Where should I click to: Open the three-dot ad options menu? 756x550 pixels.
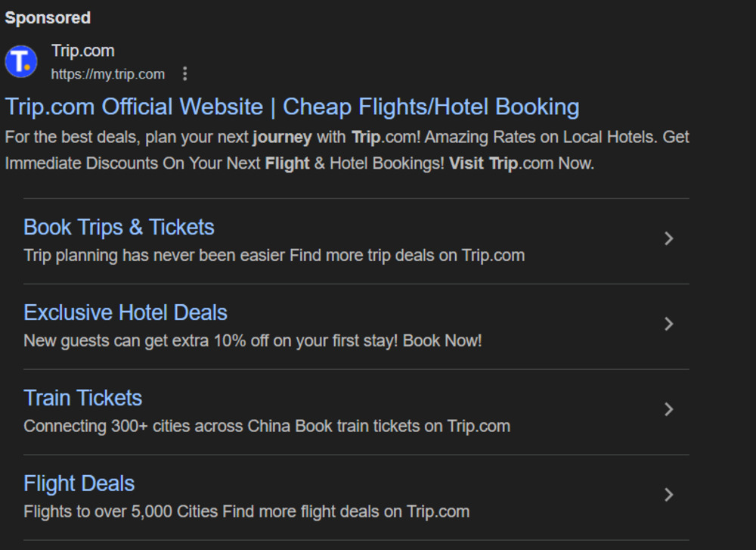tap(185, 73)
